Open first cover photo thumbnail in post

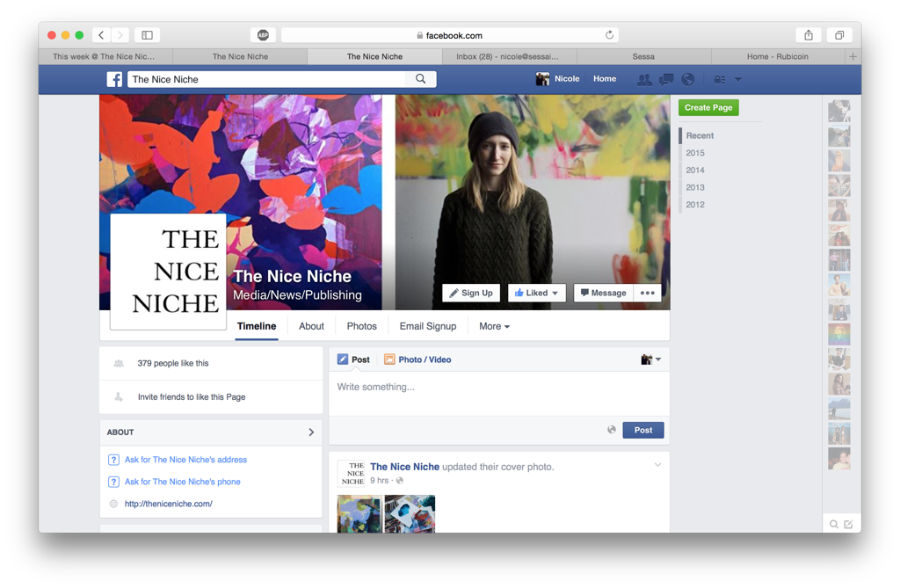(x=359, y=513)
